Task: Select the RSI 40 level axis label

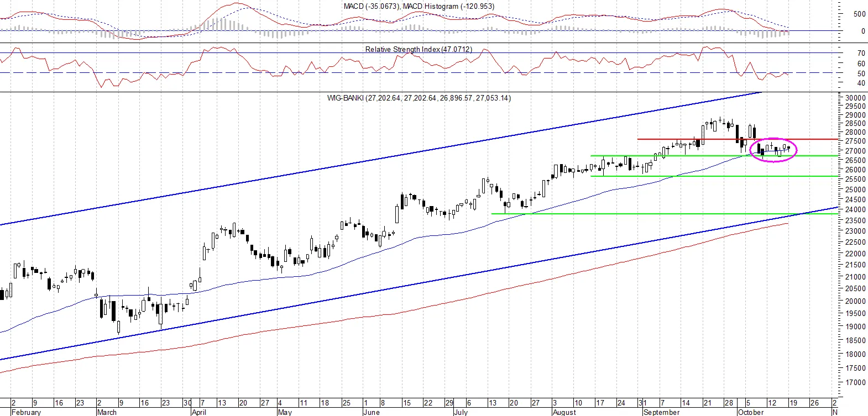Action: tap(861, 83)
